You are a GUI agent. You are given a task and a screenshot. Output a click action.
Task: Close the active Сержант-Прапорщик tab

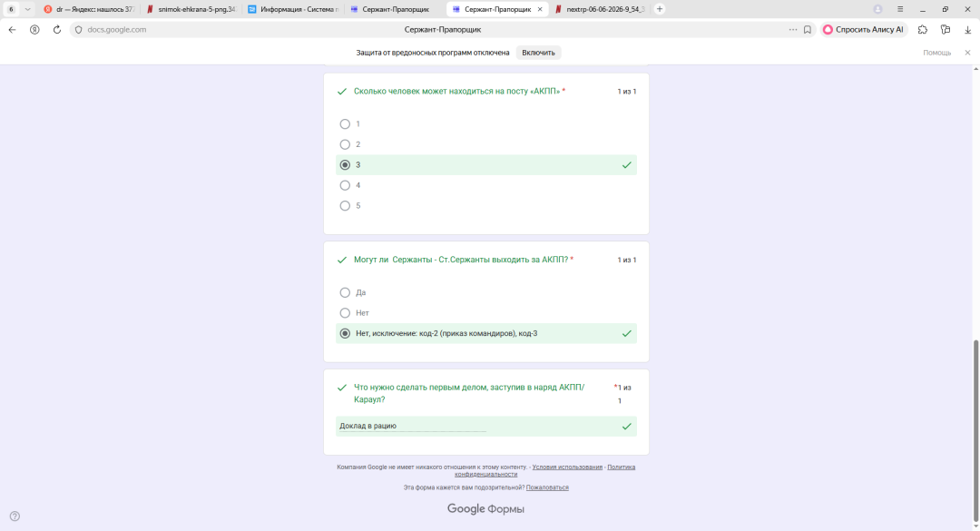click(540, 9)
